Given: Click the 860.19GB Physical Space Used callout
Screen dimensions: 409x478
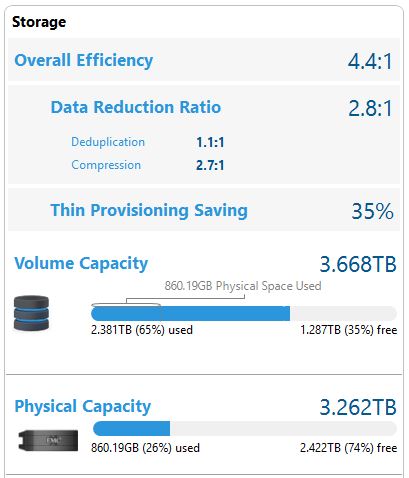Looking at the screenshot, I should click(243, 286).
